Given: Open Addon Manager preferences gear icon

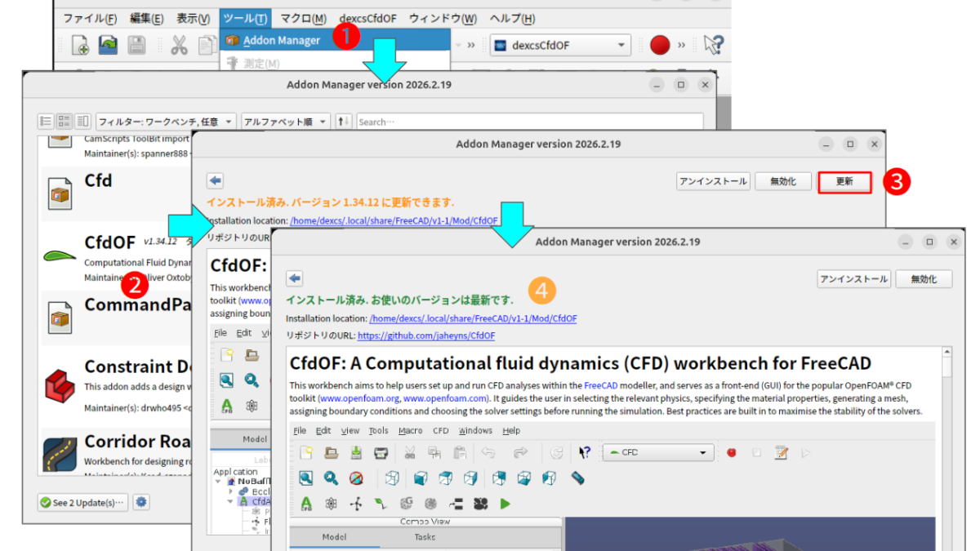Looking at the screenshot, I should [x=141, y=502].
